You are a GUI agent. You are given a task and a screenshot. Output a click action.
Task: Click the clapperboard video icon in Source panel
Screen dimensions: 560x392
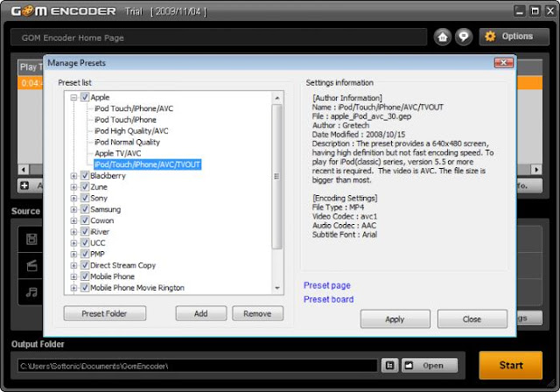(x=31, y=266)
